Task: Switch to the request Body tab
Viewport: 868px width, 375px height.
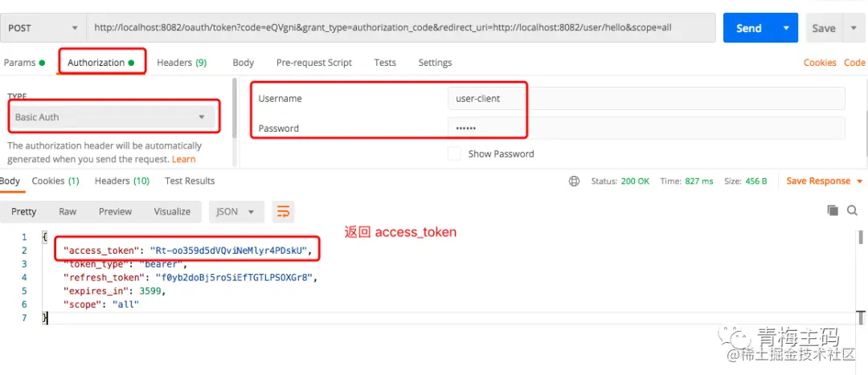Action: tap(243, 63)
